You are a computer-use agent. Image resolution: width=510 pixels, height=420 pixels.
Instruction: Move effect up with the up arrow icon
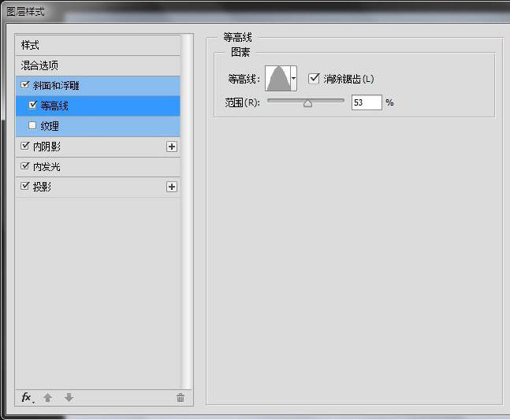pyautogui.click(x=48, y=397)
